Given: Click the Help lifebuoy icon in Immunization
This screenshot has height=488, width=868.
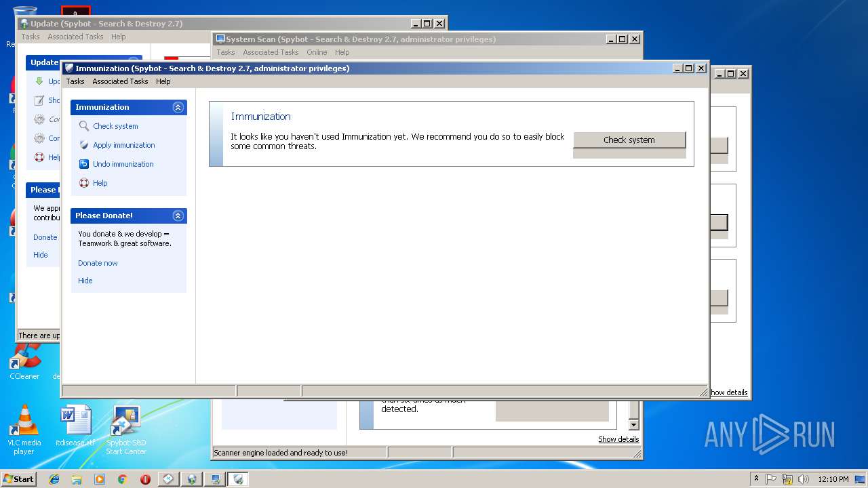Looking at the screenshot, I should [84, 183].
